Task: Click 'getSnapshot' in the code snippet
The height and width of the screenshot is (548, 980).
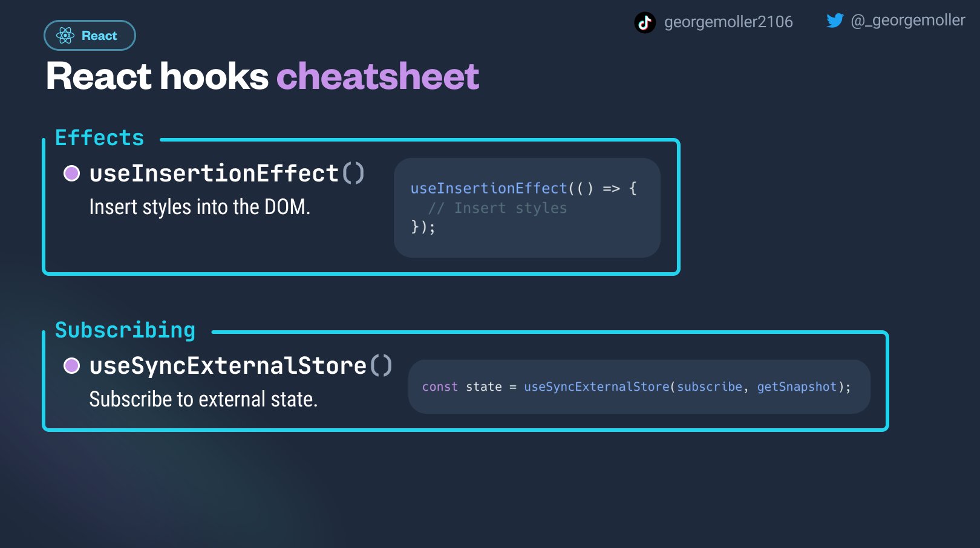Action: tap(797, 387)
